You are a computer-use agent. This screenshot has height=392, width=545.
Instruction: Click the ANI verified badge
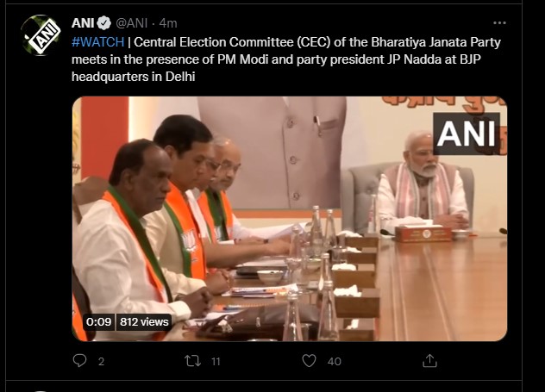click(x=103, y=23)
